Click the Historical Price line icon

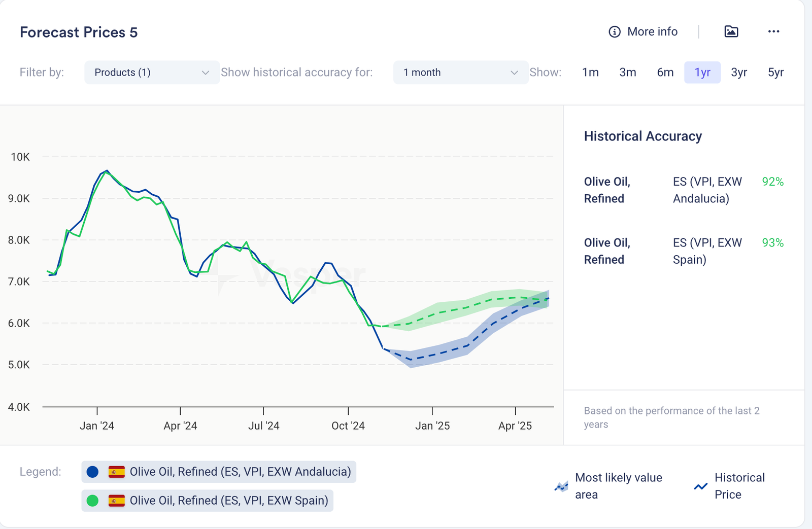click(x=700, y=486)
